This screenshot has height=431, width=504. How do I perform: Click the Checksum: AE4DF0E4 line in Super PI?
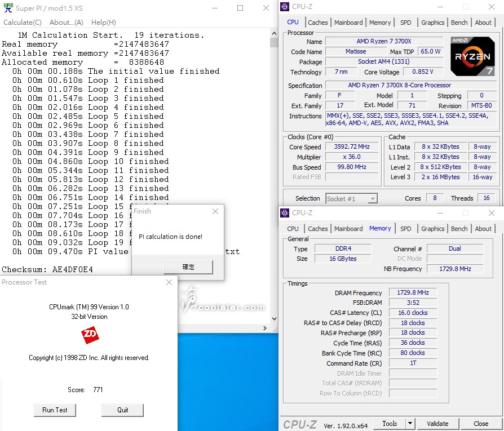coord(47,269)
